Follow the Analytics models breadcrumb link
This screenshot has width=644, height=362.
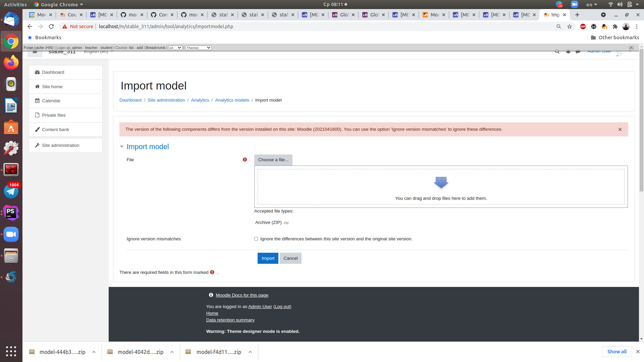click(232, 100)
